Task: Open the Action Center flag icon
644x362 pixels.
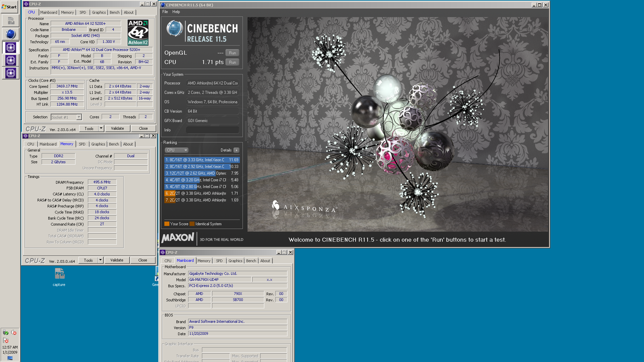Action: [6, 340]
